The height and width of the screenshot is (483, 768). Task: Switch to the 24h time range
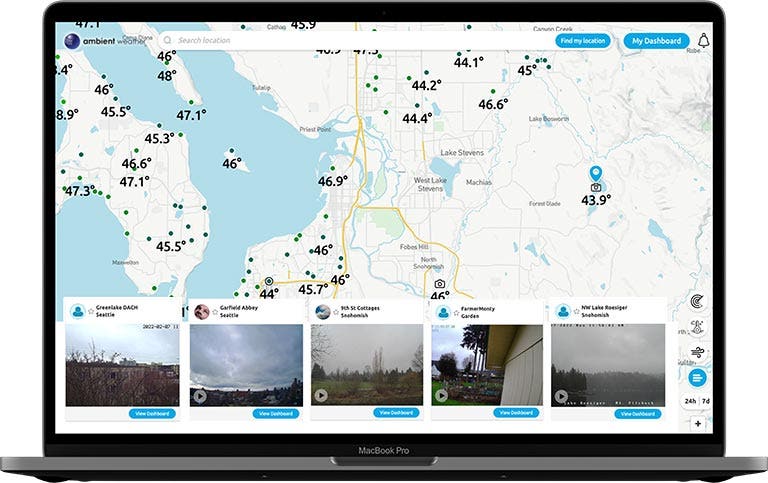coord(690,401)
